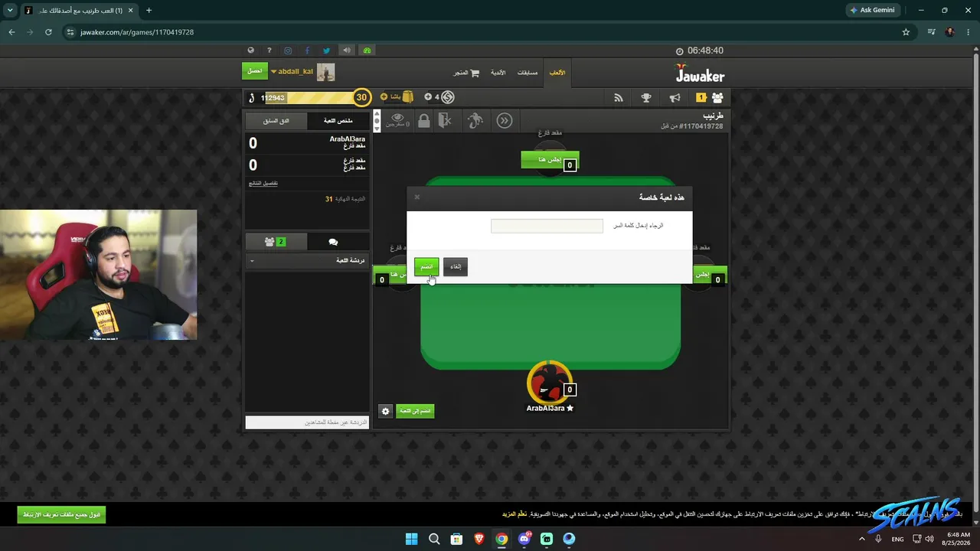Open the game settings gear icon
The height and width of the screenshot is (551, 980).
pyautogui.click(x=385, y=411)
